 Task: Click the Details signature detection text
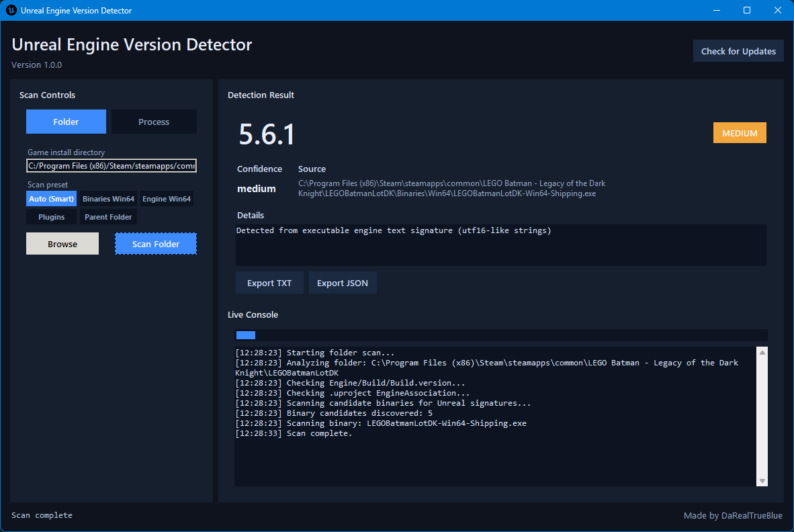[x=394, y=230]
